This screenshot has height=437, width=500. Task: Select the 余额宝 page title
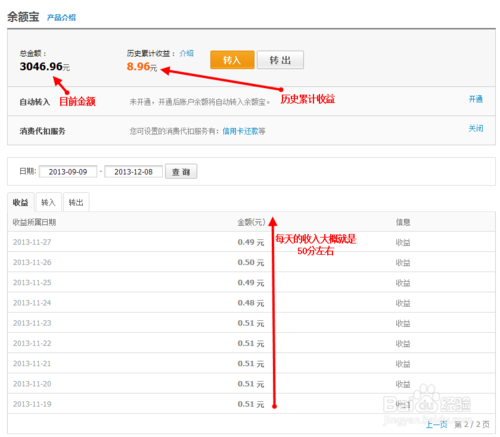pyautogui.click(x=23, y=17)
